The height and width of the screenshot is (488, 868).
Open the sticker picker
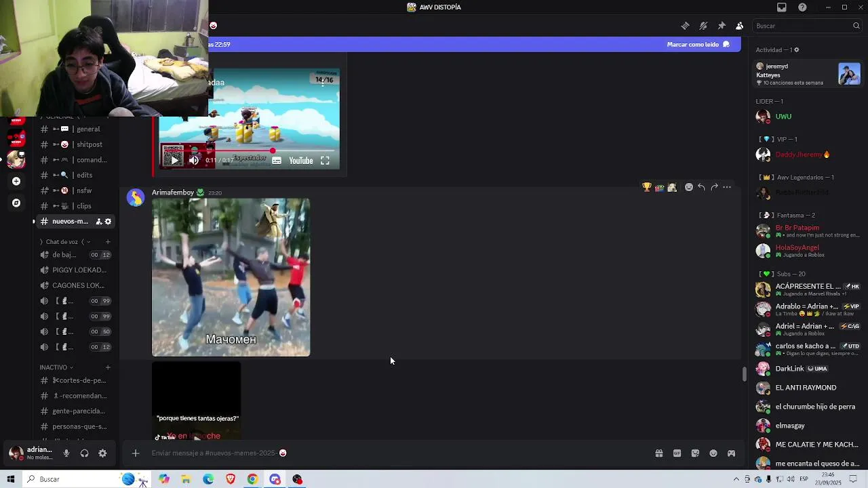coord(695,453)
